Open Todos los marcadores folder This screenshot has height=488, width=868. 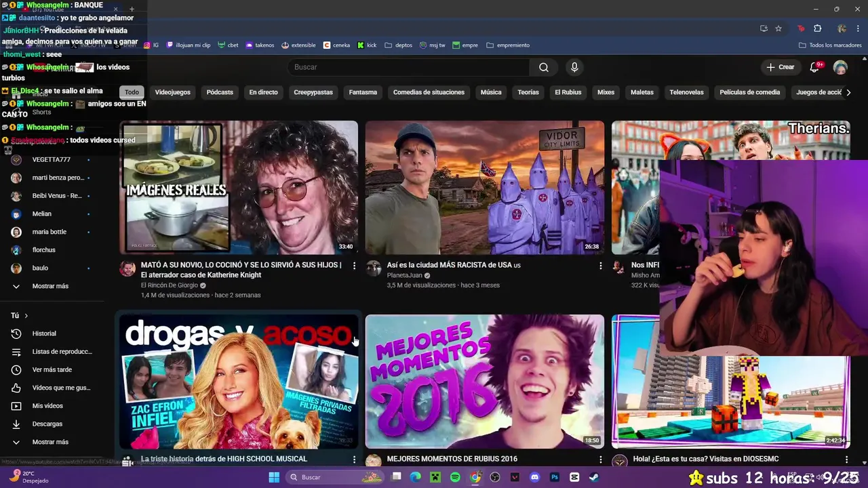click(830, 45)
